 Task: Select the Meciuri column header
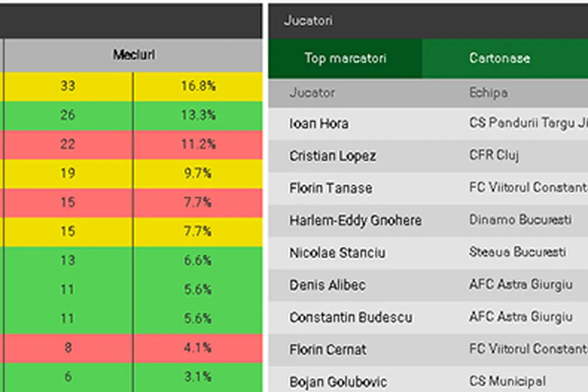click(x=134, y=55)
